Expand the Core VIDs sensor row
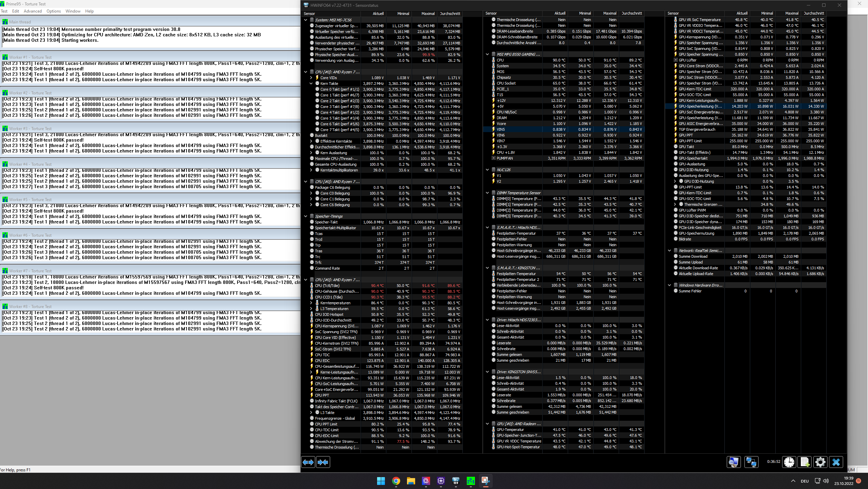Screen dimensions: 868x489 tap(311, 78)
